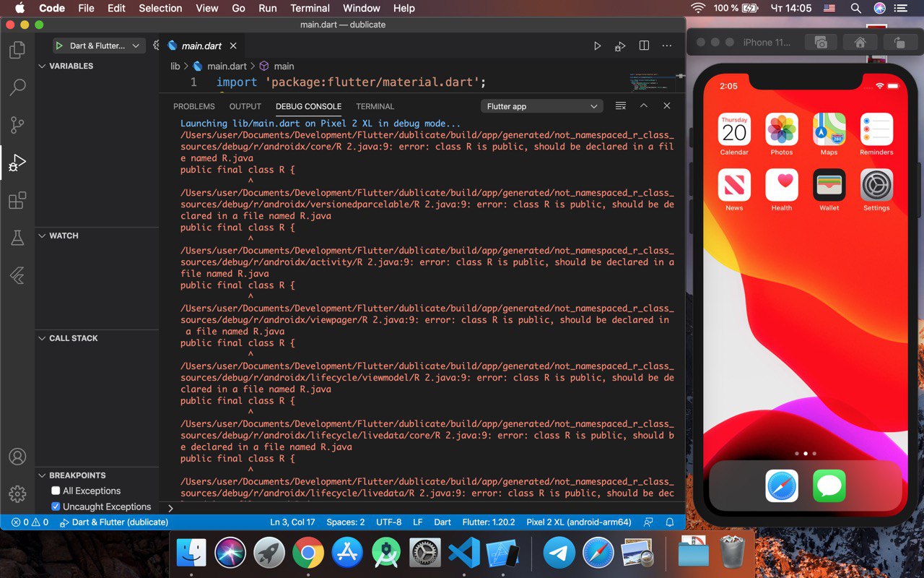Open the Extensions view

pos(17,200)
